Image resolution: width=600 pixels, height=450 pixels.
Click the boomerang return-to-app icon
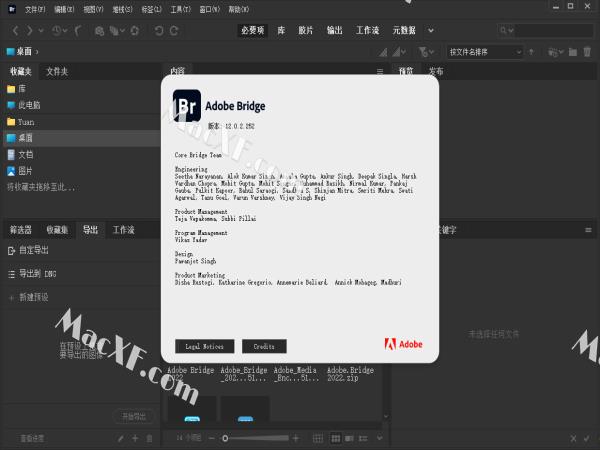[x=78, y=30]
